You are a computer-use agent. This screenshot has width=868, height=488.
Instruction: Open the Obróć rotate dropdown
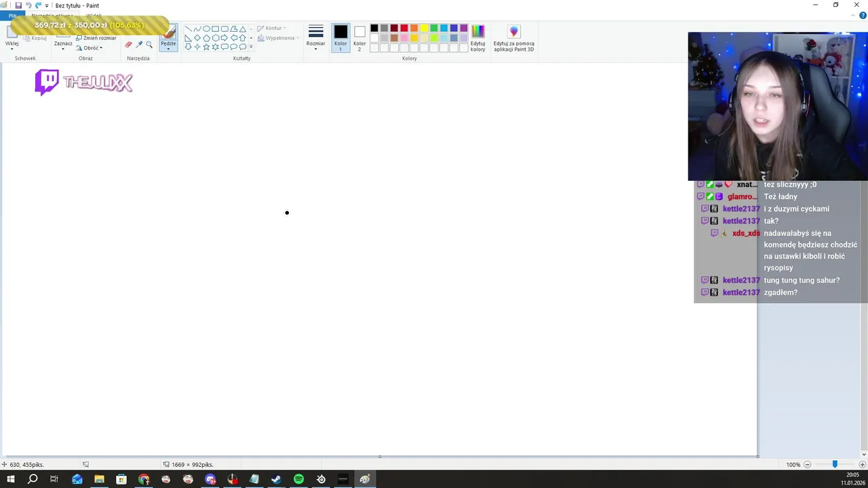[89, 48]
